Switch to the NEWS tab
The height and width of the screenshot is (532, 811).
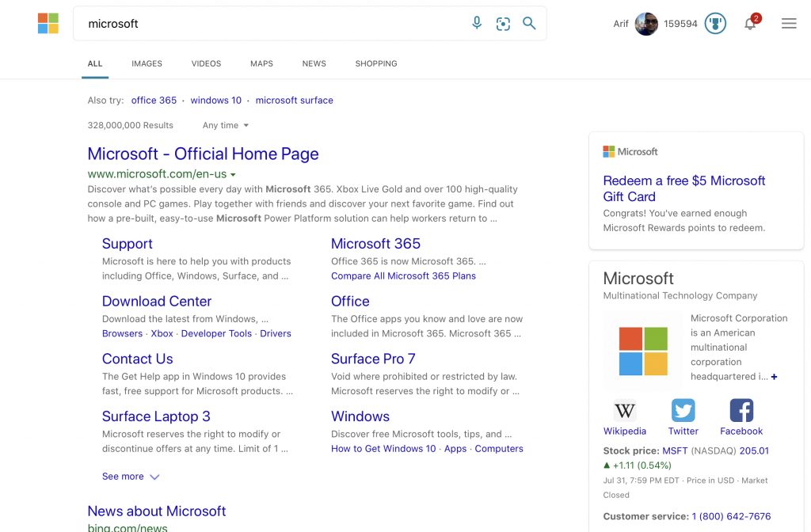click(314, 63)
